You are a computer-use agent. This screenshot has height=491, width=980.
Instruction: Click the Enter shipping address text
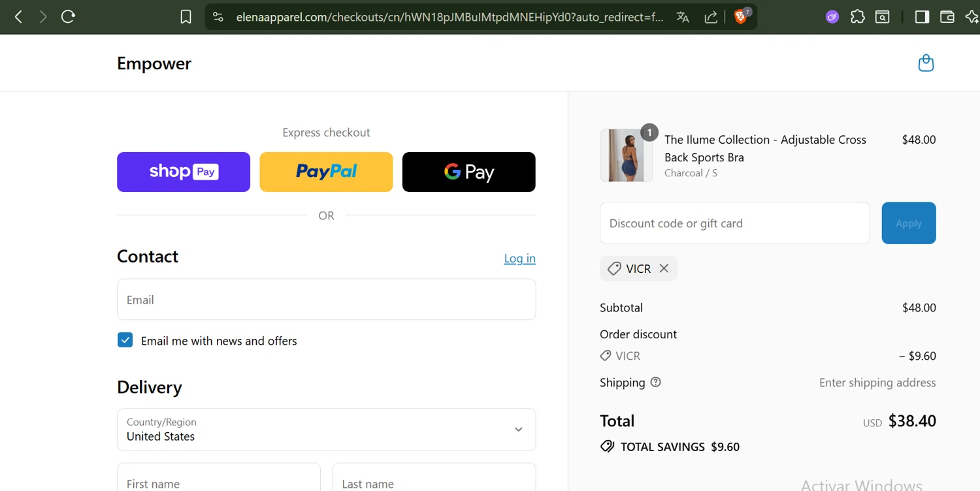877,383
